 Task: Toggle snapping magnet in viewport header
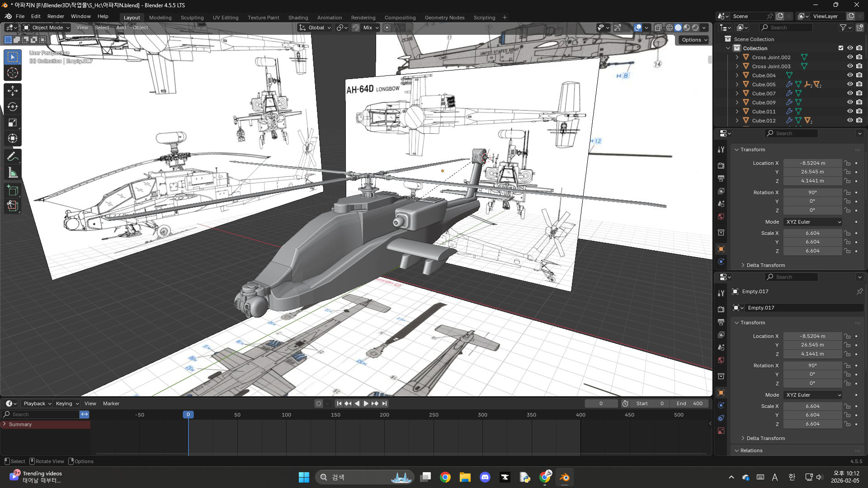pos(356,28)
